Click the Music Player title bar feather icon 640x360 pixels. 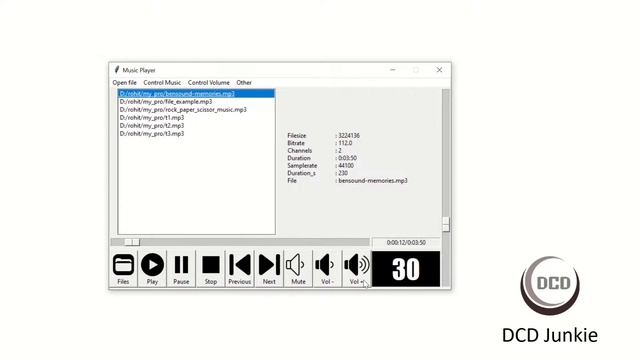click(117, 70)
